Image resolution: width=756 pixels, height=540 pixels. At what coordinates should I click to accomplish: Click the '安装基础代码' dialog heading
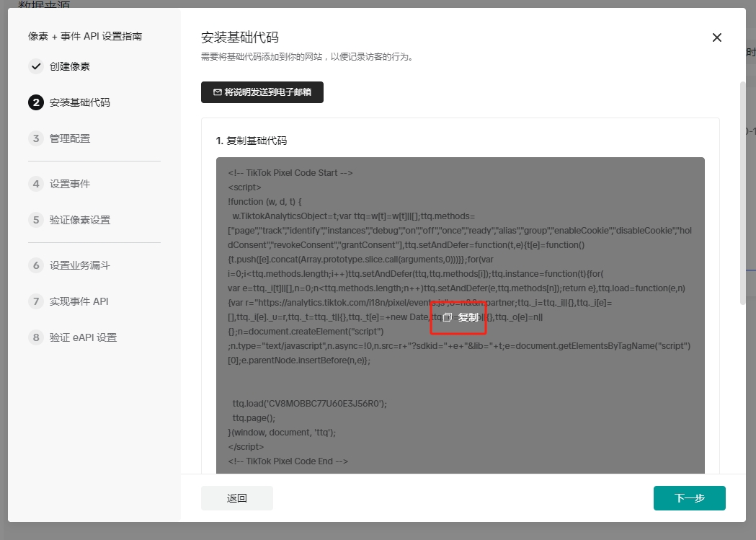[239, 37]
